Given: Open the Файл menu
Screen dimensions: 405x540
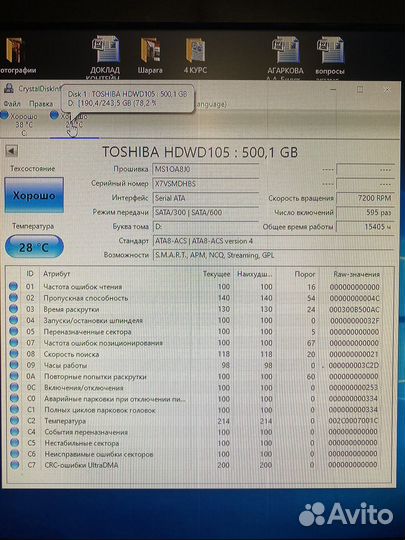Looking at the screenshot, I should (12, 103).
